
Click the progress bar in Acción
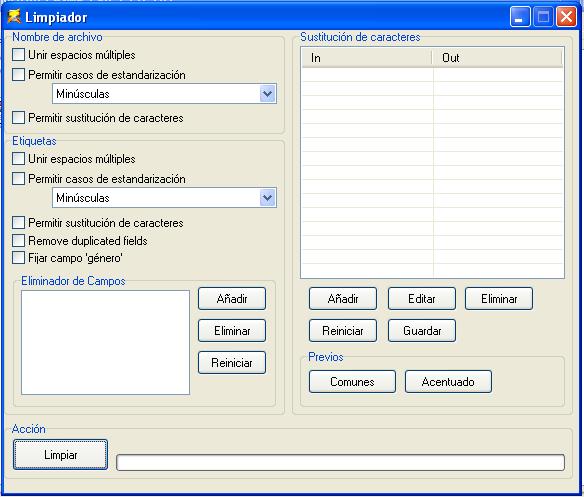(x=340, y=463)
